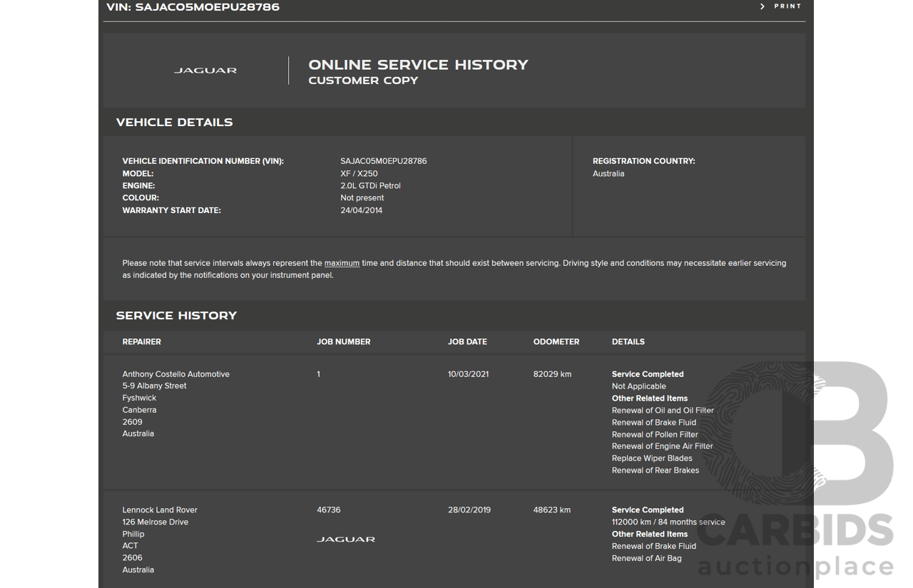Image resolution: width=913 pixels, height=588 pixels.
Task: Click 'Renewal of Engine Air Filter'
Action: click(x=662, y=447)
